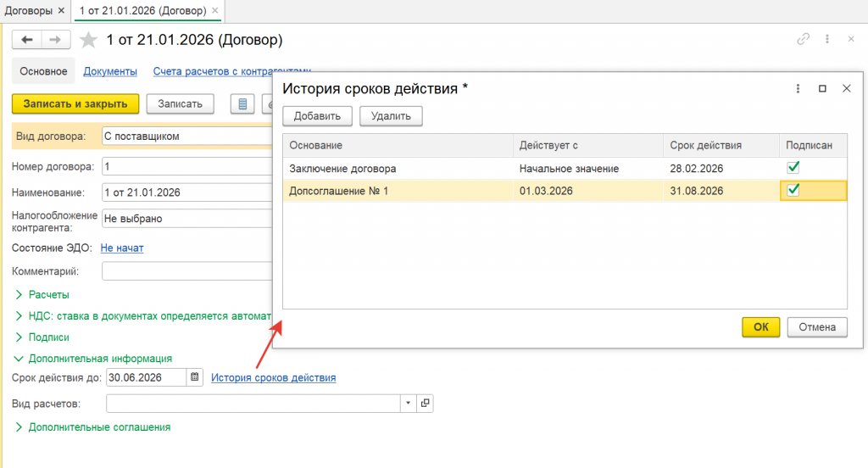Add contract to favorites with star
The height and width of the screenshot is (468, 868).
tap(88, 40)
